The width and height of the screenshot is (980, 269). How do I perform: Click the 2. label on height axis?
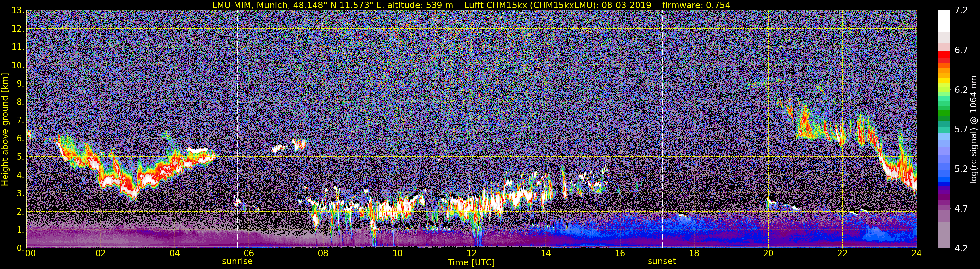tap(20, 212)
